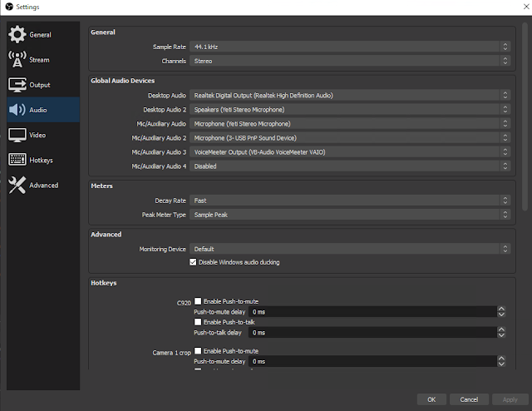Click the Output monitor-arrow icon

(x=17, y=85)
